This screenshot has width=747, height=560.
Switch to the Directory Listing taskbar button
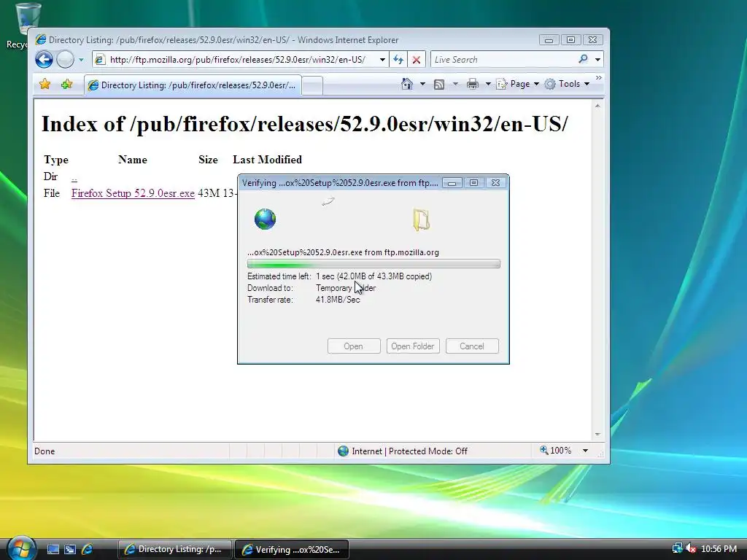point(174,549)
